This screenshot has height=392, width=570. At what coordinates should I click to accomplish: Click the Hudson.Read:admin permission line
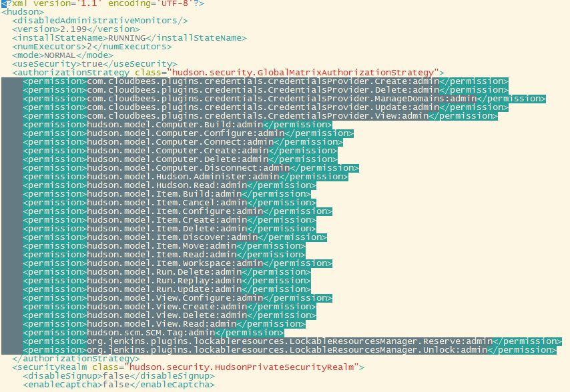170,185
